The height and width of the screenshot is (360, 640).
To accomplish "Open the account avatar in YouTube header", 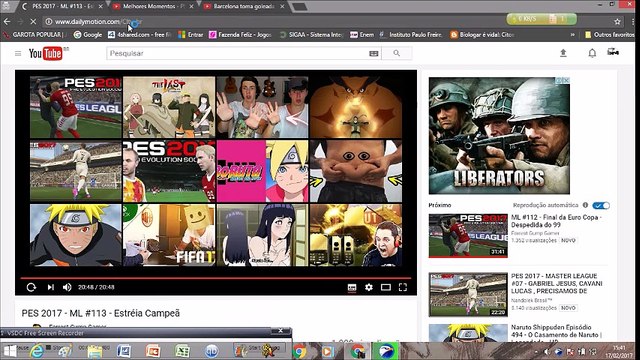I will (613, 52).
